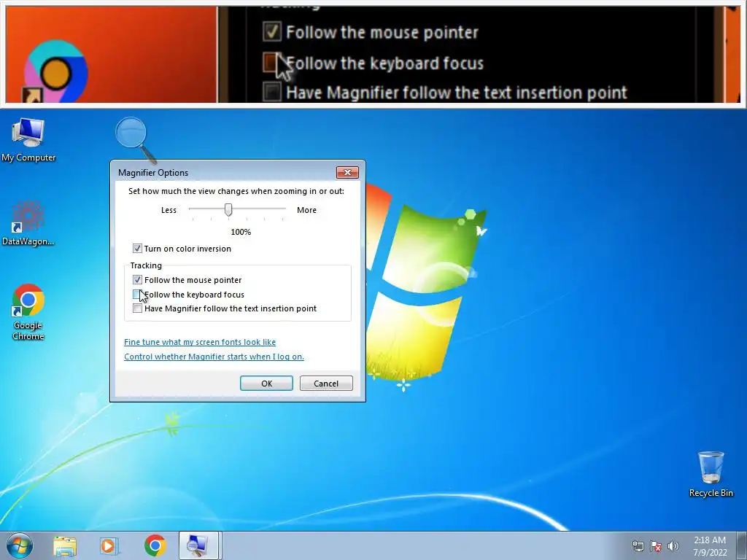The width and height of the screenshot is (747, 560).
Task: Select the Magnifier taskbar button
Action: click(x=198, y=545)
